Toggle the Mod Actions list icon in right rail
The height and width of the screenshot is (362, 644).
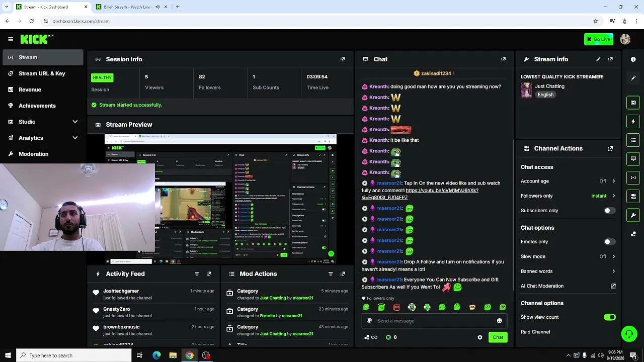click(633, 140)
